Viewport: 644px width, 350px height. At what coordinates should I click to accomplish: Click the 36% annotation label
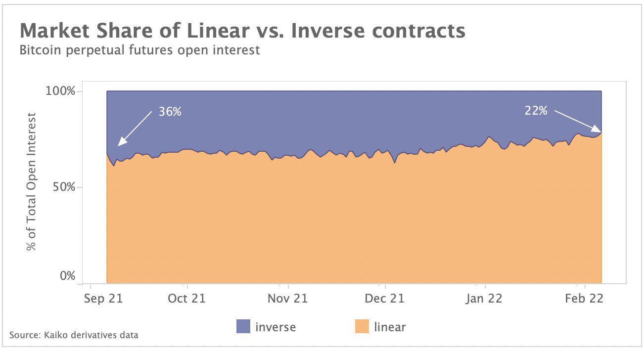coord(170,112)
